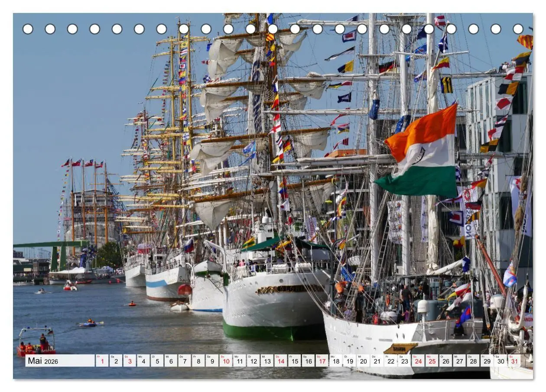The image size is (546, 392).
Task: Pick day 30 in the date row
Action: tap(501, 361)
